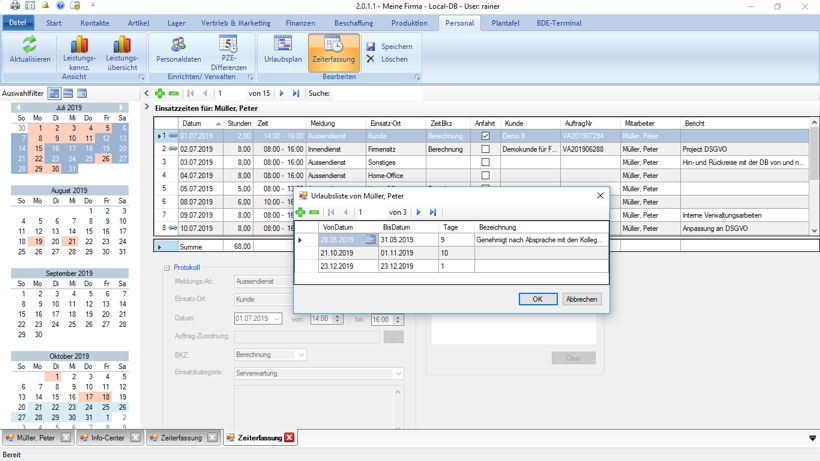Close the active Zeiterfassung tab
Image resolution: width=820 pixels, height=461 pixels.
click(289, 438)
